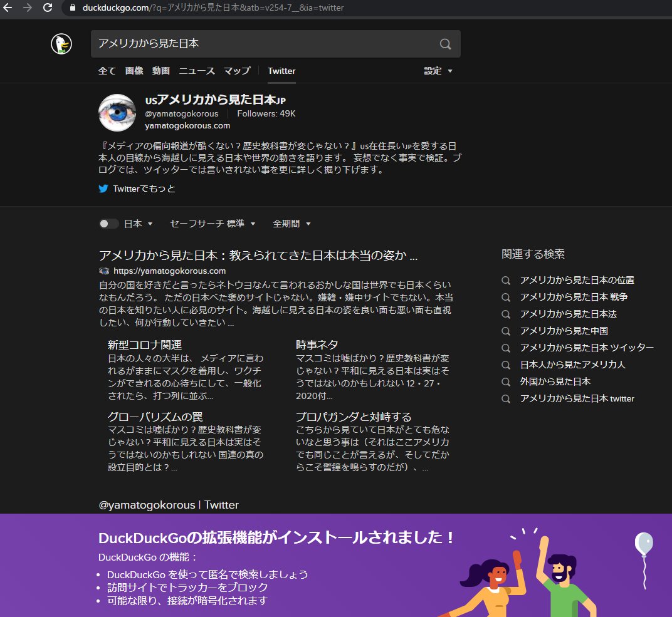Click the favicon beside https://yamatogokorous.com
The image size is (672, 617).
[103, 271]
